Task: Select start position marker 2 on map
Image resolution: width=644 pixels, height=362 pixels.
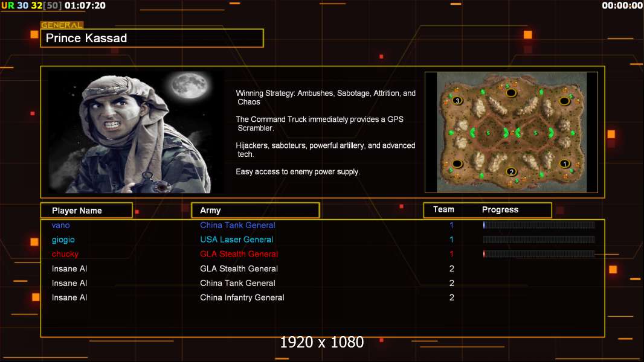Action: point(511,171)
